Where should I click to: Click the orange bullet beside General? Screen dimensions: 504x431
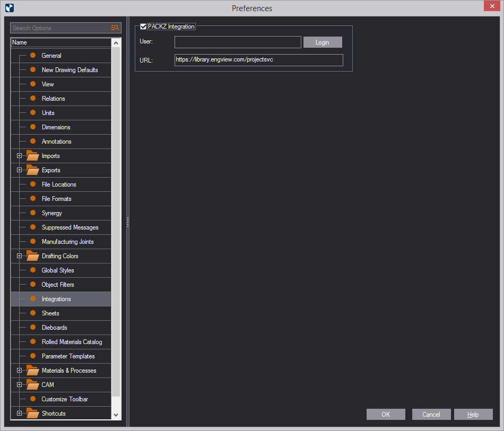coord(33,55)
